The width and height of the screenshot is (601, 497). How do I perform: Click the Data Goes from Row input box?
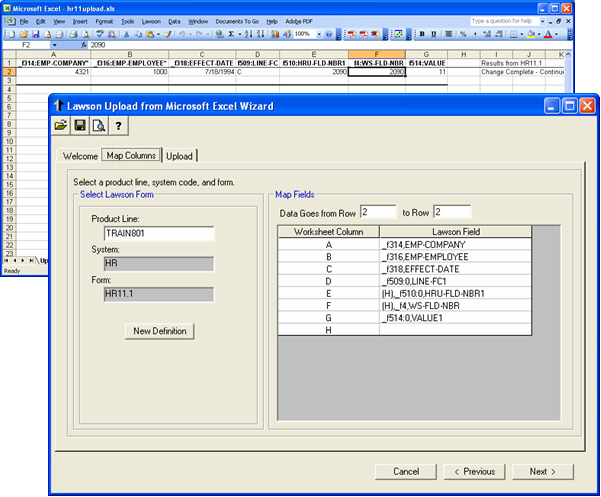coord(378,212)
